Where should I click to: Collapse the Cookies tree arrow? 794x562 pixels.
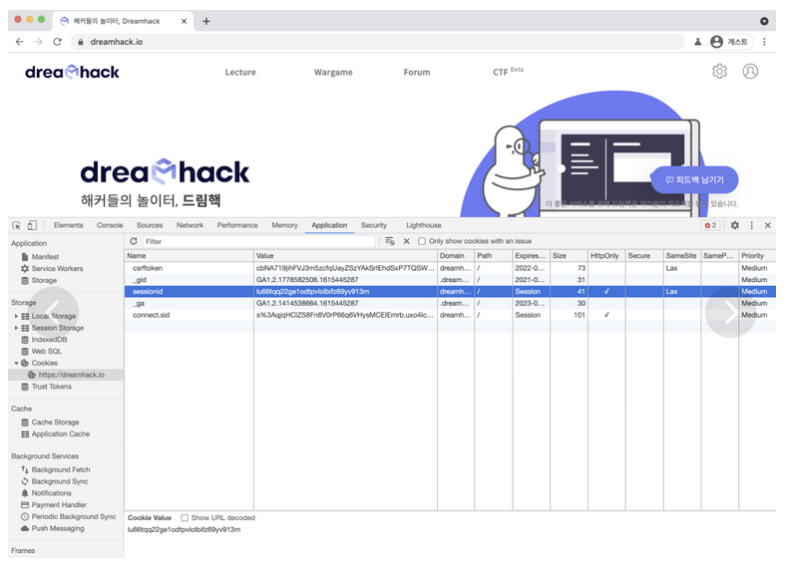(16, 363)
